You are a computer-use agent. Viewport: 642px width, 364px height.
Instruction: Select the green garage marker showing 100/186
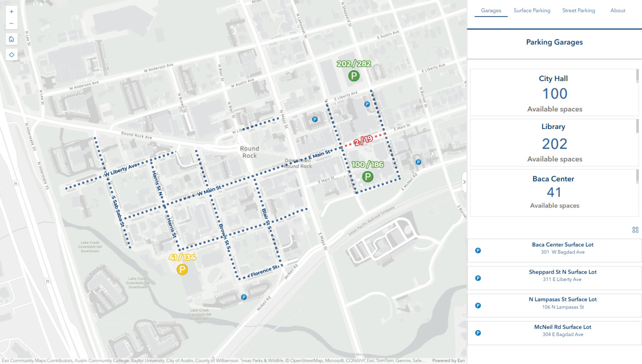tap(367, 177)
